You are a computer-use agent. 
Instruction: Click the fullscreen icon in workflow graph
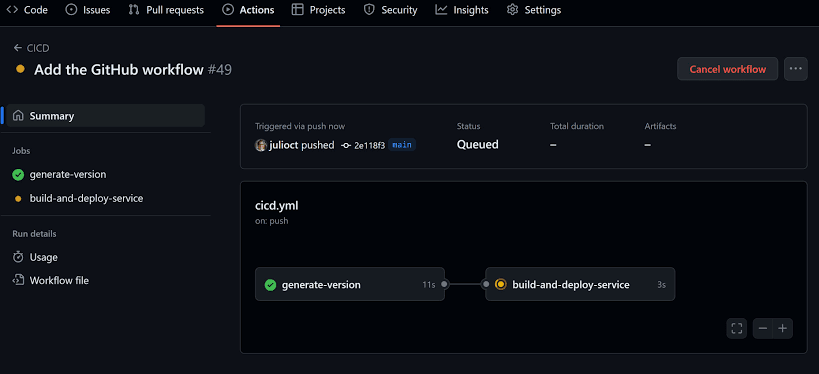tap(736, 329)
